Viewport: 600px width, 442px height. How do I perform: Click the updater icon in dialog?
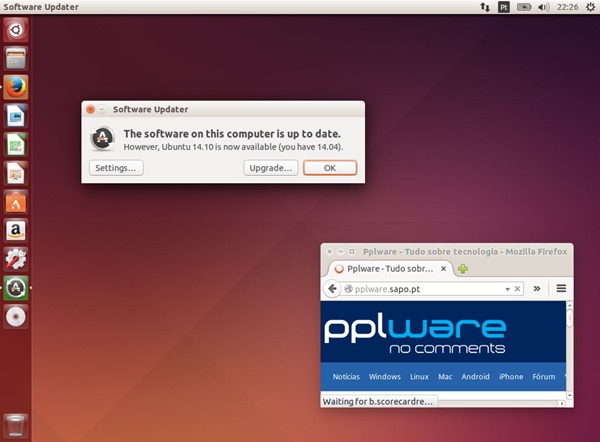click(x=103, y=138)
